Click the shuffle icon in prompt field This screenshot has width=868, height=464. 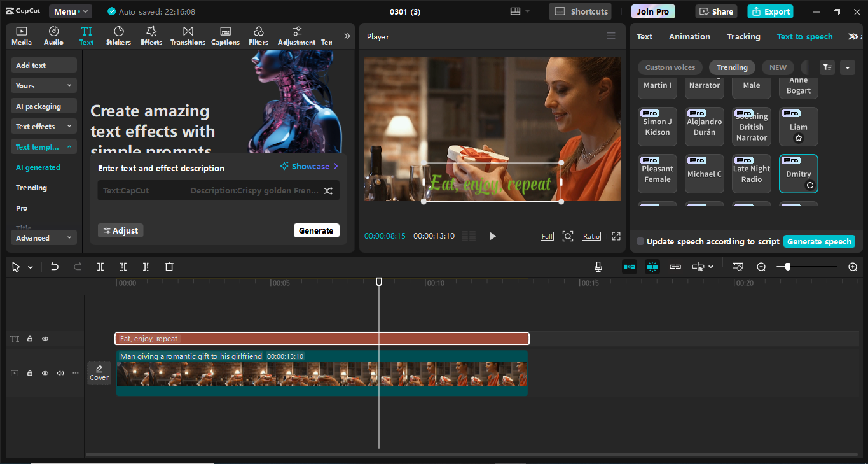coord(328,191)
